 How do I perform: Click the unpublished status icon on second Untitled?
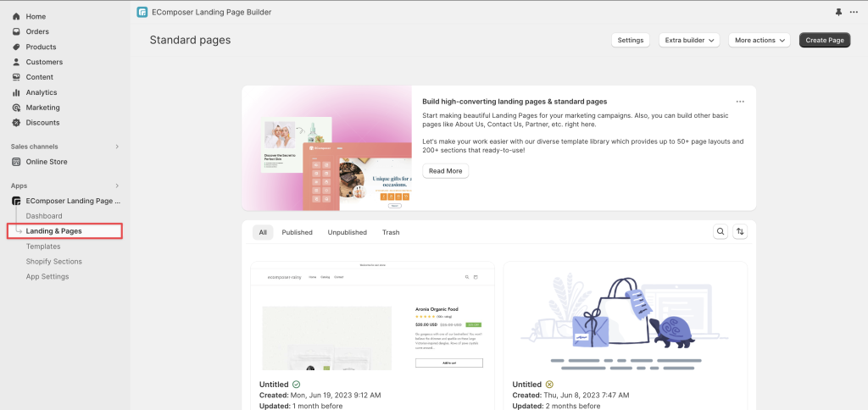549,384
